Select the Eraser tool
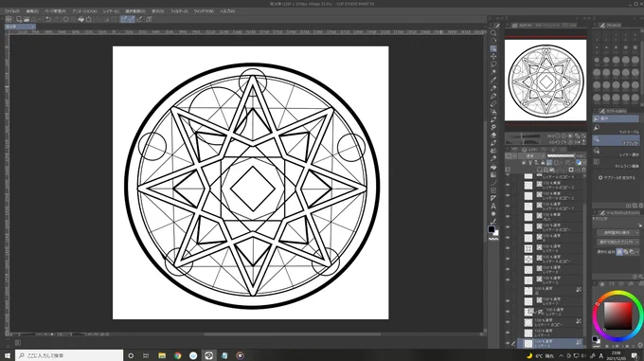 coord(493,135)
